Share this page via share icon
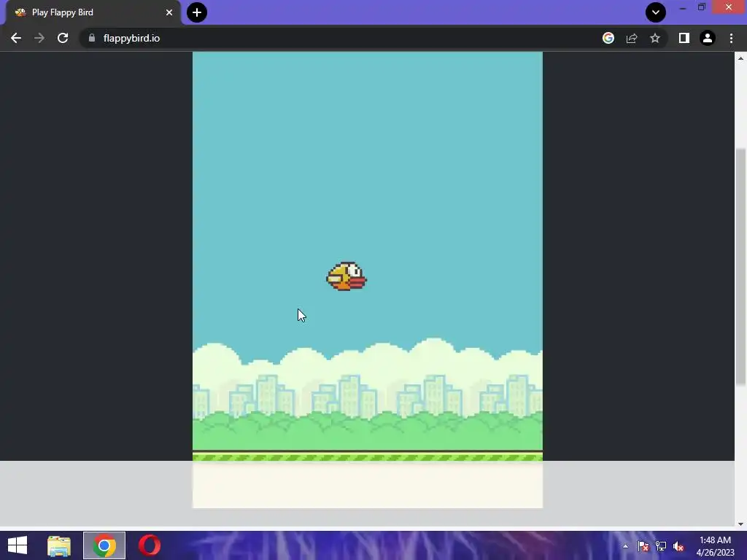 pyautogui.click(x=632, y=38)
